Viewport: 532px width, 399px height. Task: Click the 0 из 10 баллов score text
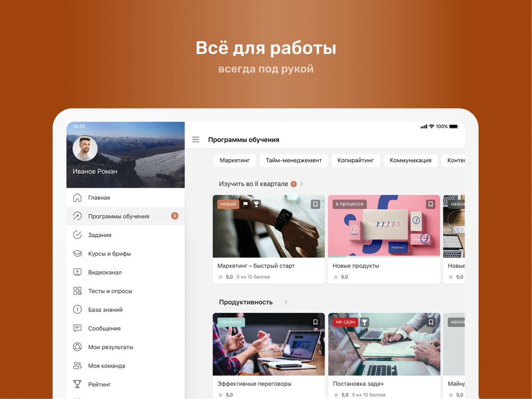tap(253, 277)
